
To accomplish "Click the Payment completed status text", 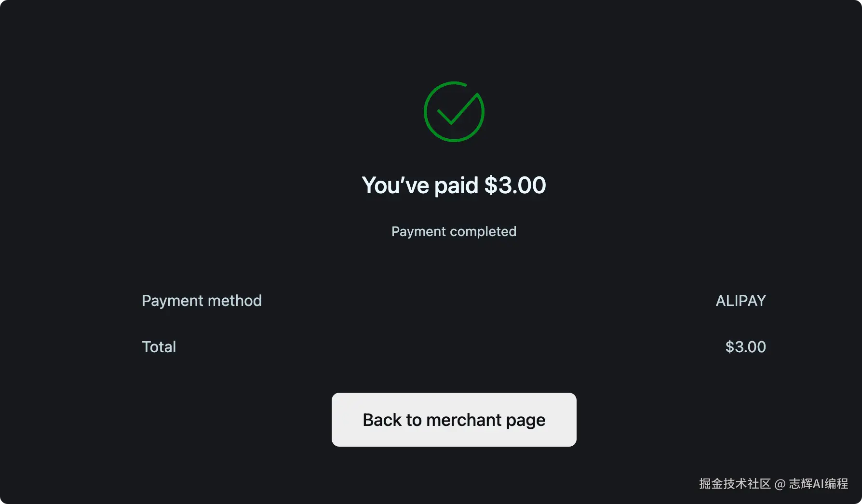I will (x=454, y=231).
